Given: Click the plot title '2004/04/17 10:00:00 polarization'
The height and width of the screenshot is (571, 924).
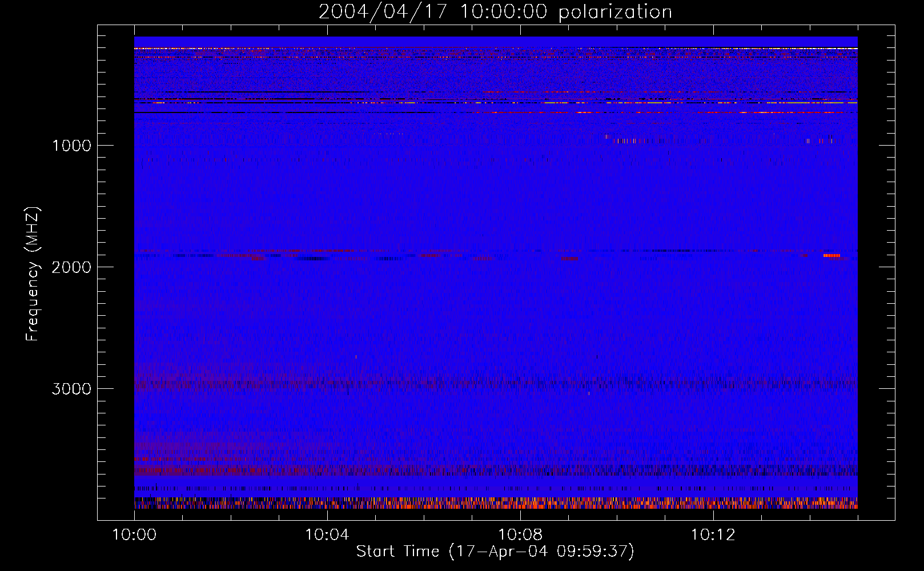Looking at the screenshot, I should pyautogui.click(x=495, y=11).
